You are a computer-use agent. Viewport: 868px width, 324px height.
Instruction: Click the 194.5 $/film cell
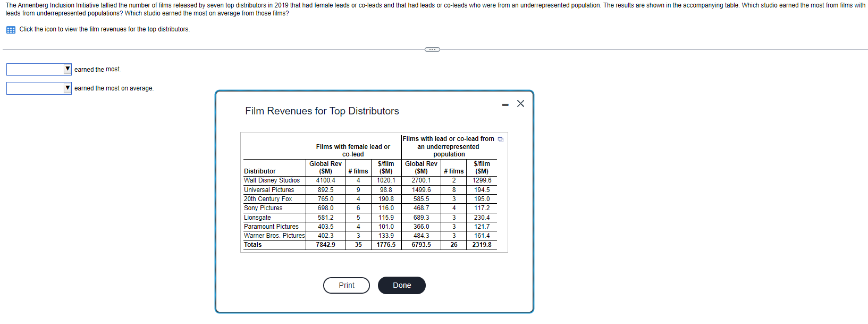(x=482, y=190)
